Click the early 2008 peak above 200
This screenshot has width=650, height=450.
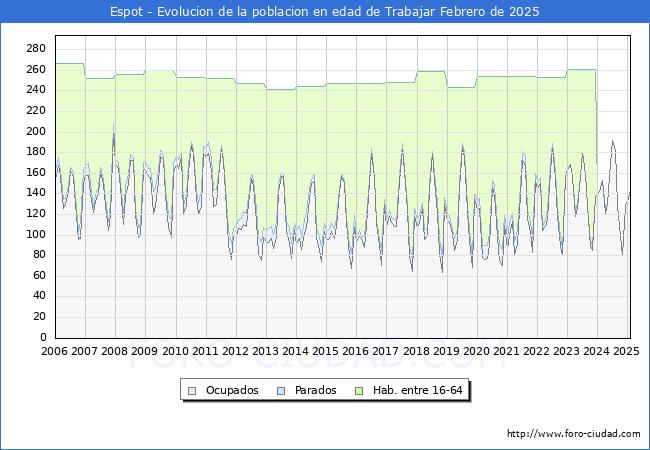coord(114,126)
